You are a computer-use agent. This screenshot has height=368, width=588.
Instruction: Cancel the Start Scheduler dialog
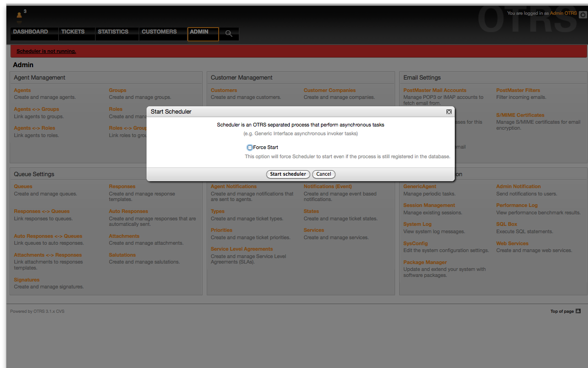pyautogui.click(x=323, y=174)
